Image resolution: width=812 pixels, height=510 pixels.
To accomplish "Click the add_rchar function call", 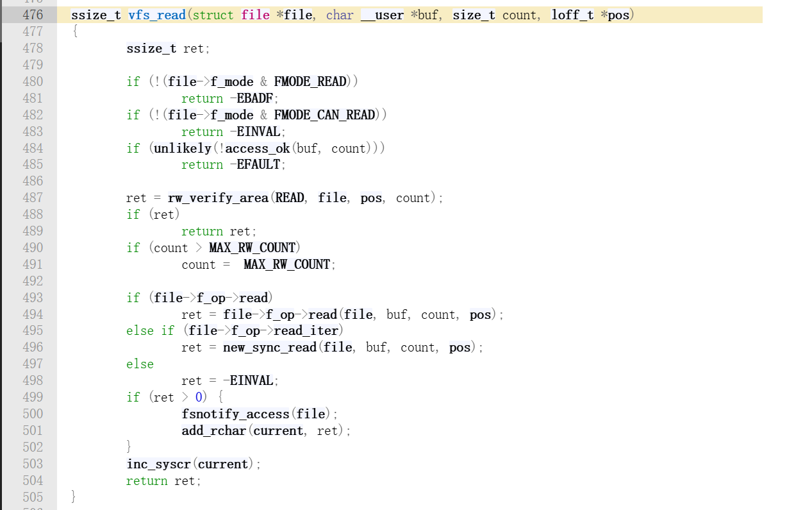I will pyautogui.click(x=214, y=431).
